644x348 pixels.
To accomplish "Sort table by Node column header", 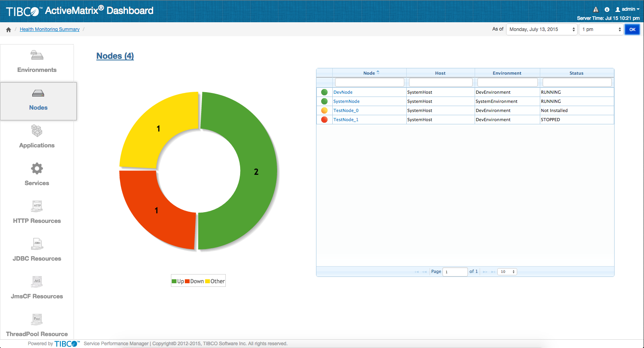I will point(369,73).
